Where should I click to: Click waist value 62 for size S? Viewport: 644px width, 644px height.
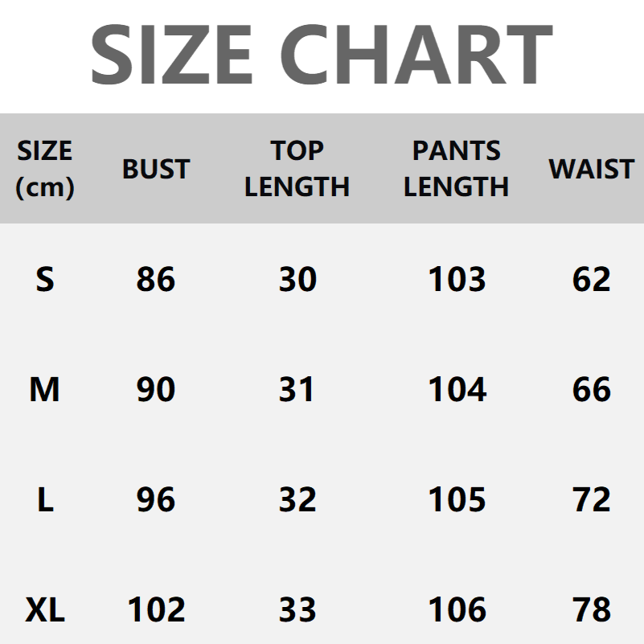[592, 280]
